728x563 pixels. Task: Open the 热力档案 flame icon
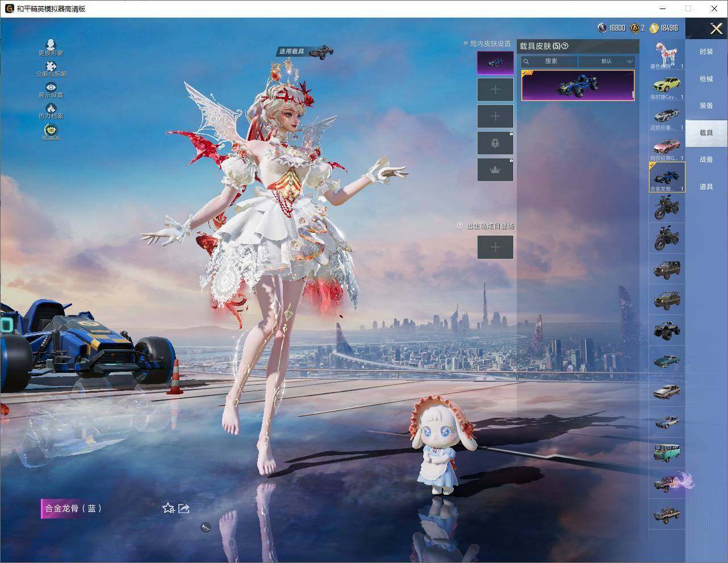(x=51, y=108)
